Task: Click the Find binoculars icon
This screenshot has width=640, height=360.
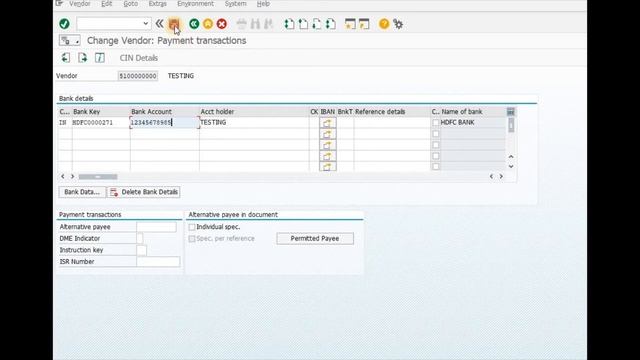Action: (x=256, y=24)
